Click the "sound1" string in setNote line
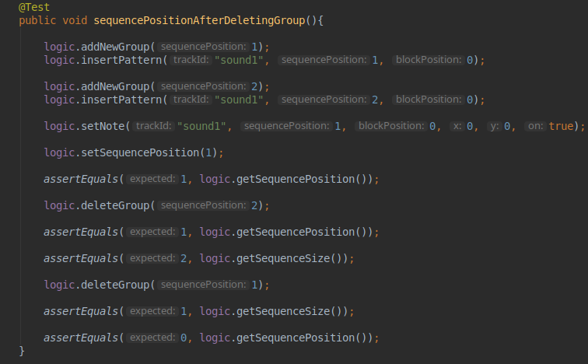The height and width of the screenshot is (364, 588). (x=201, y=126)
